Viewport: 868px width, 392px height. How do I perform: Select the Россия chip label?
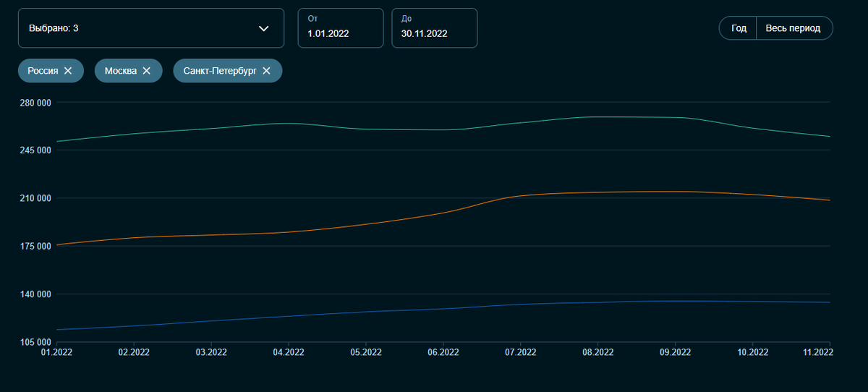click(43, 71)
